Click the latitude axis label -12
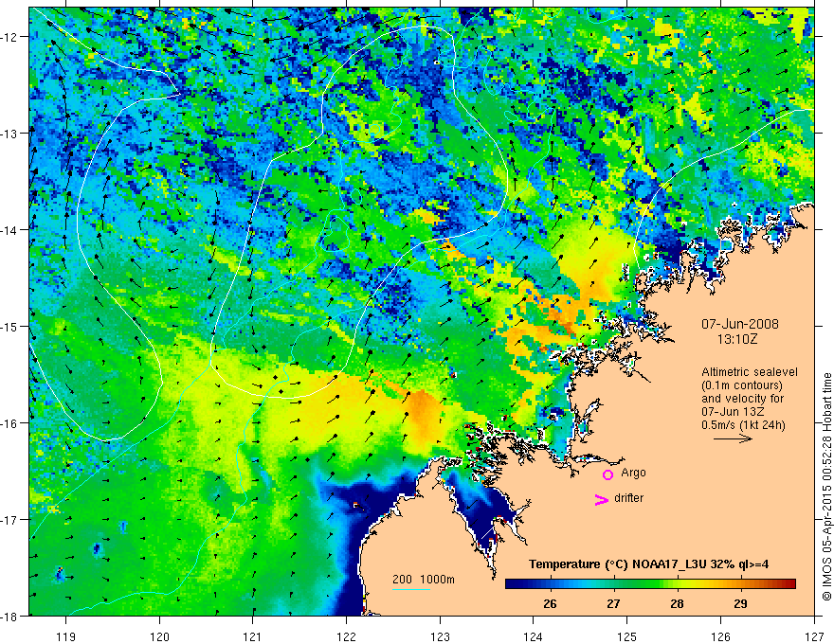This screenshot has height=644, width=834. point(10,37)
